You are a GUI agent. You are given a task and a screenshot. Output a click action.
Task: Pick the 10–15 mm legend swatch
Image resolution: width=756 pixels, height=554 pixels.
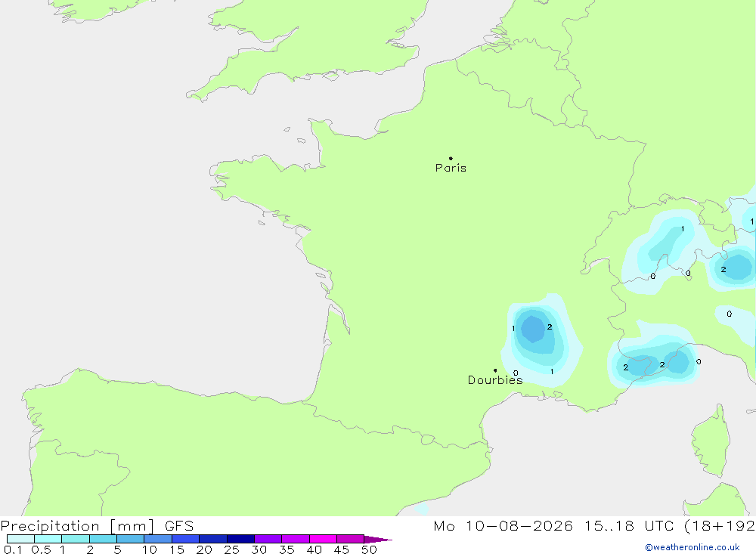click(x=158, y=539)
